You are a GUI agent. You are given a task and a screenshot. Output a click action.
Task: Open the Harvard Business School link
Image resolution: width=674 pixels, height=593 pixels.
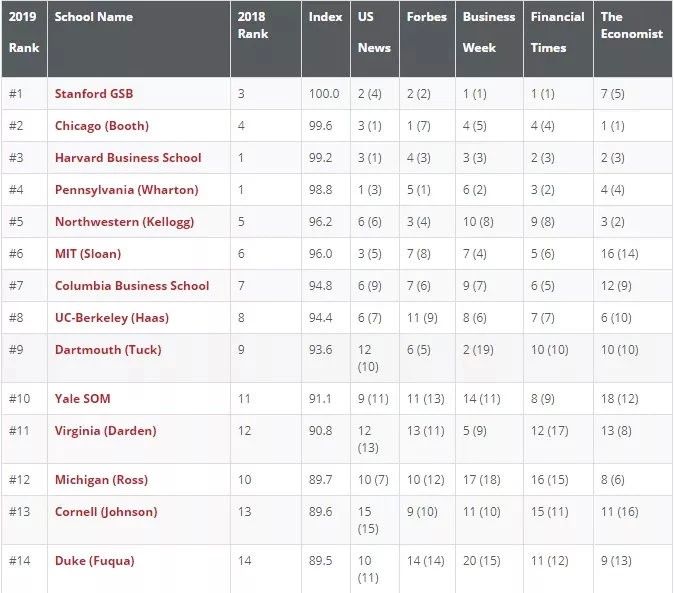128,157
